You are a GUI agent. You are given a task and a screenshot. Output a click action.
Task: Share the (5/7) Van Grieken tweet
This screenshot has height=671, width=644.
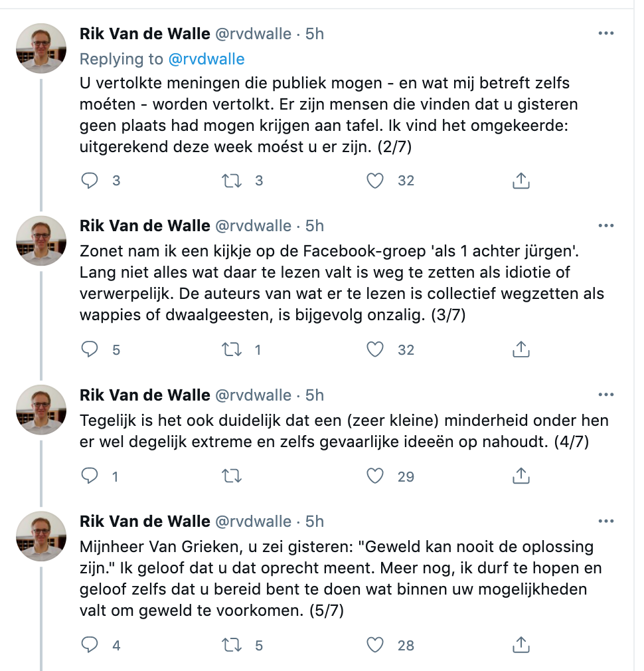coord(521,645)
